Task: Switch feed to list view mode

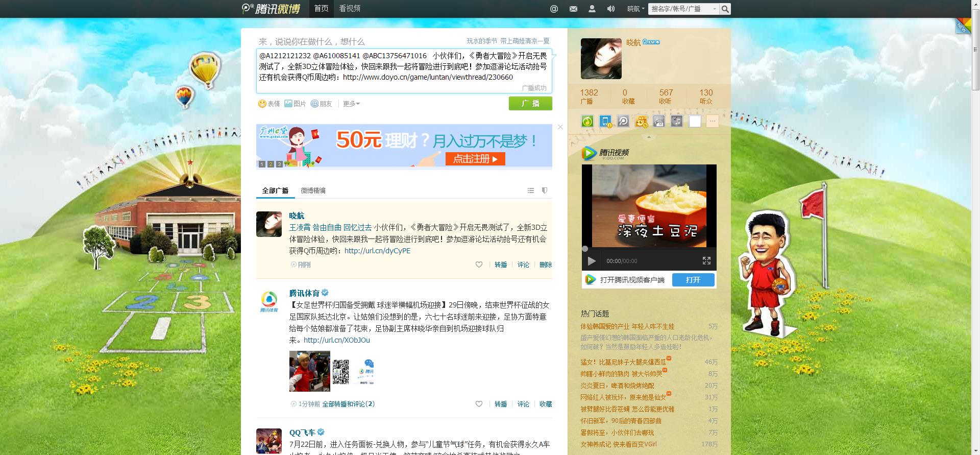Action: coord(531,190)
